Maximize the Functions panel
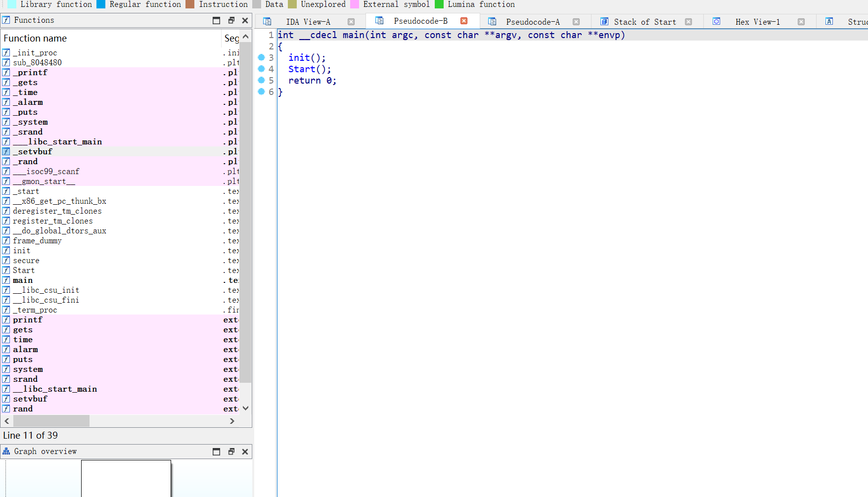The height and width of the screenshot is (497, 868). 216,20
